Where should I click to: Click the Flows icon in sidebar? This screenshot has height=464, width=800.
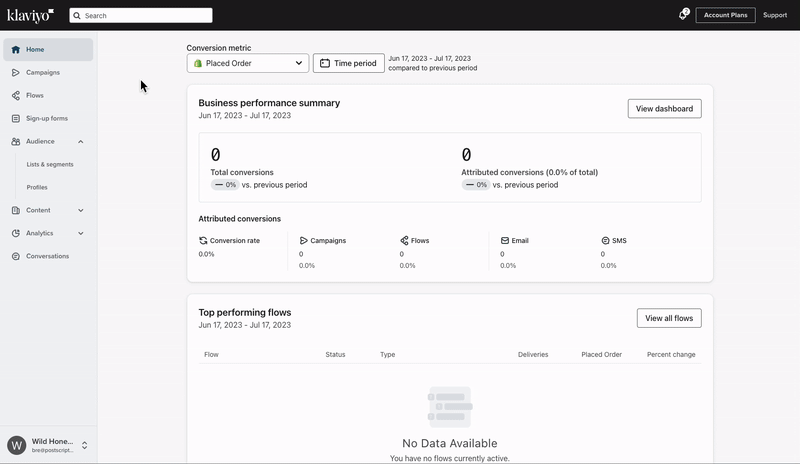pyautogui.click(x=16, y=95)
